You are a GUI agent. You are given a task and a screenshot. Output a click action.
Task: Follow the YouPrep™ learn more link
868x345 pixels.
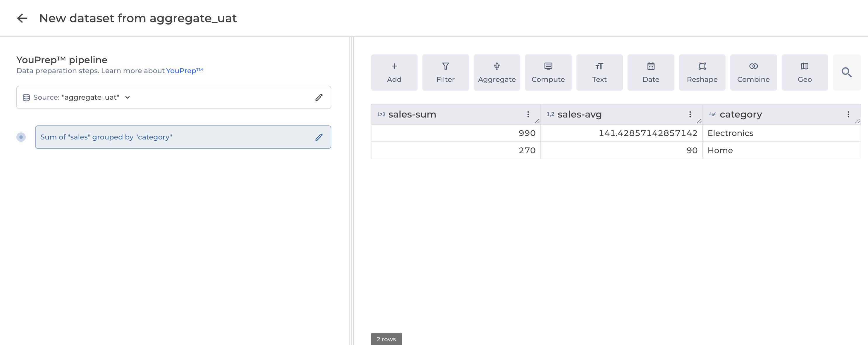click(184, 71)
